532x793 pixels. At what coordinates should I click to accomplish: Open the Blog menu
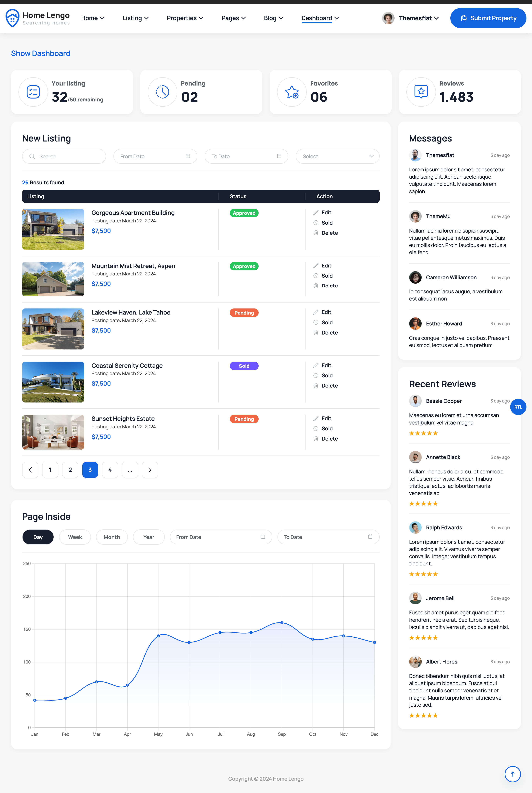click(x=273, y=18)
